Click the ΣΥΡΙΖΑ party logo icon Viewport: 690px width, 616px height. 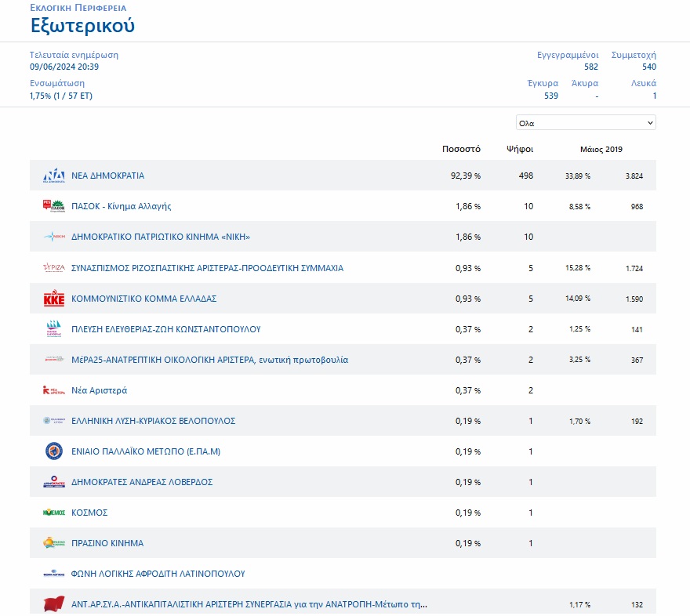(x=53, y=267)
